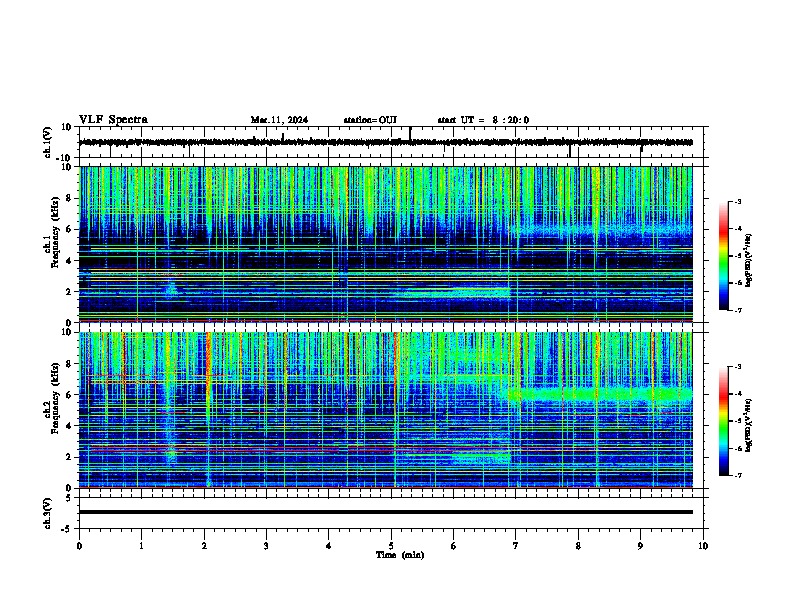Click the ch.2 spectrogram color scale bar
This screenshot has width=792, height=612.
coord(724,421)
